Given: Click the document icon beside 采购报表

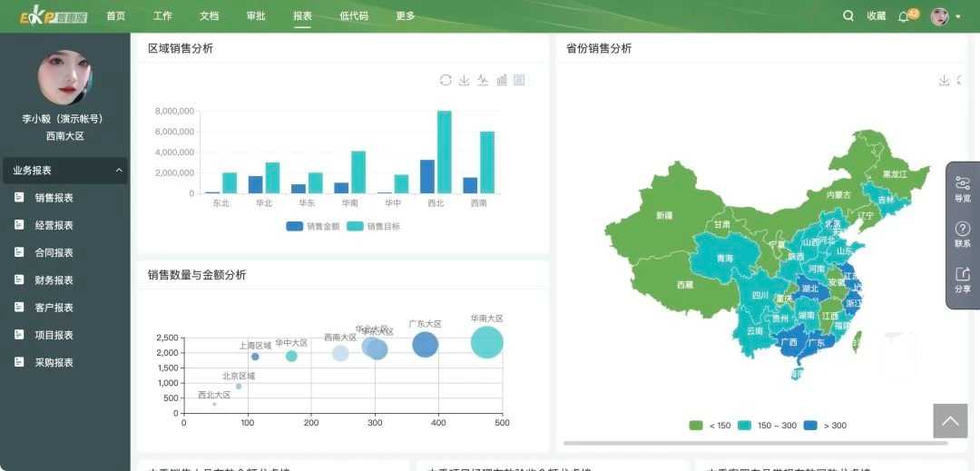Looking at the screenshot, I should pos(19,362).
